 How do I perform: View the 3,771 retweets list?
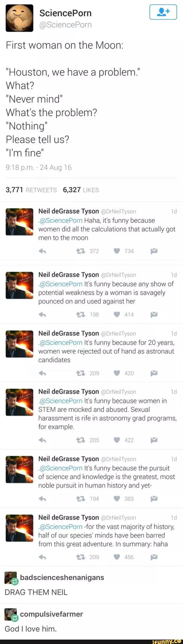[x=31, y=190]
